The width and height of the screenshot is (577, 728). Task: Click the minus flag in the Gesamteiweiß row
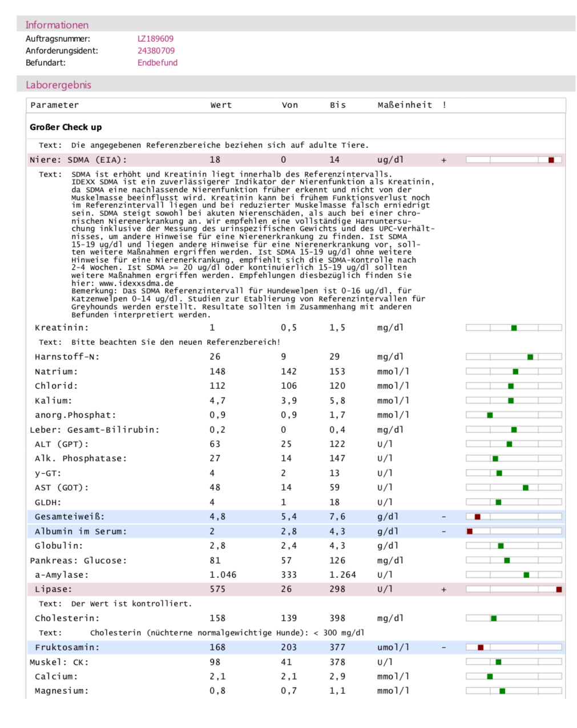[443, 517]
